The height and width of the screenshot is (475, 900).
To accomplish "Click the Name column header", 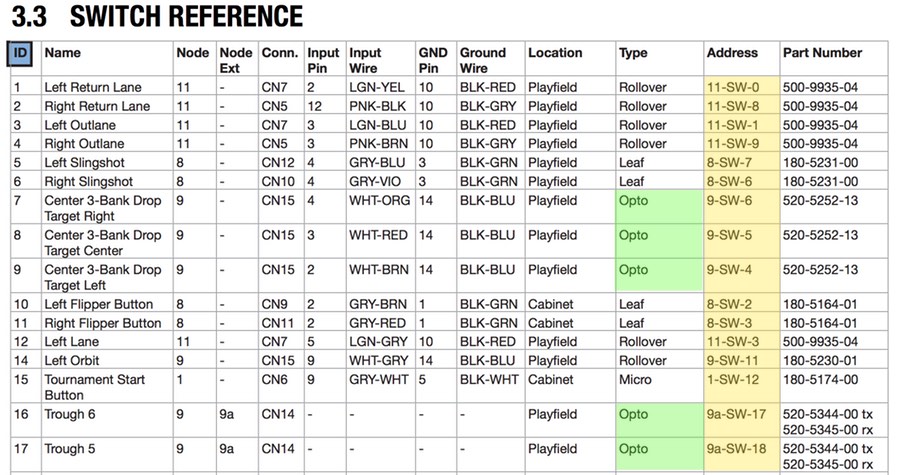I will click(x=62, y=53).
